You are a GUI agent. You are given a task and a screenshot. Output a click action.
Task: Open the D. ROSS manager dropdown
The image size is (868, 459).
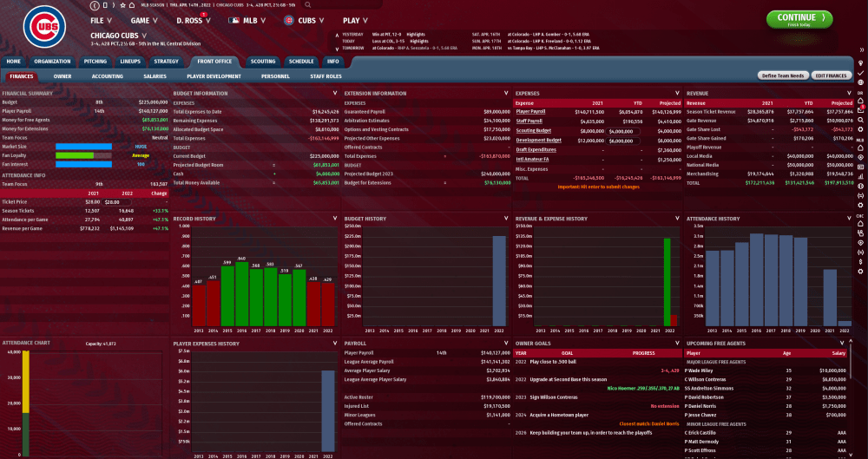pos(193,19)
